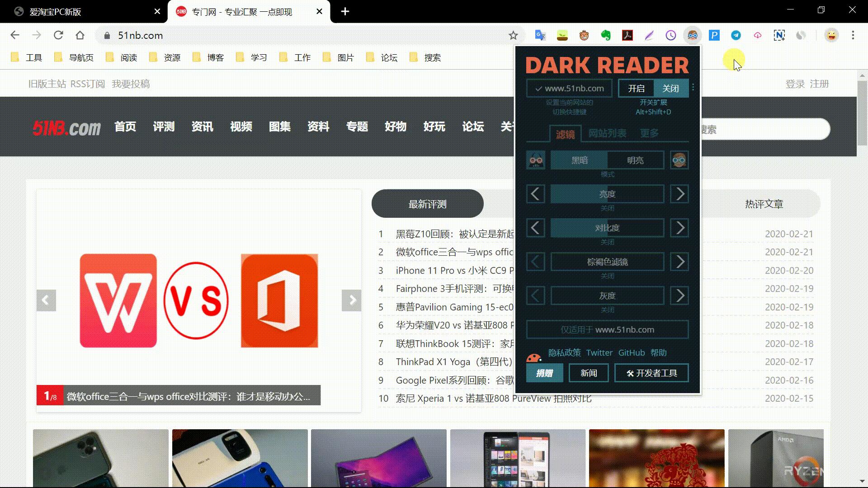868x488 pixels.
Task: Click the home page icon
Action: pyautogui.click(x=80, y=35)
